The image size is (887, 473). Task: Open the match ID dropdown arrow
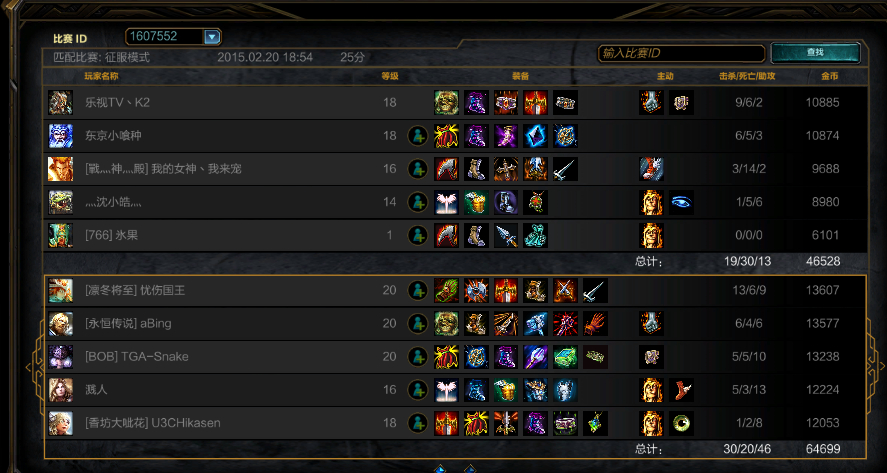click(x=212, y=37)
